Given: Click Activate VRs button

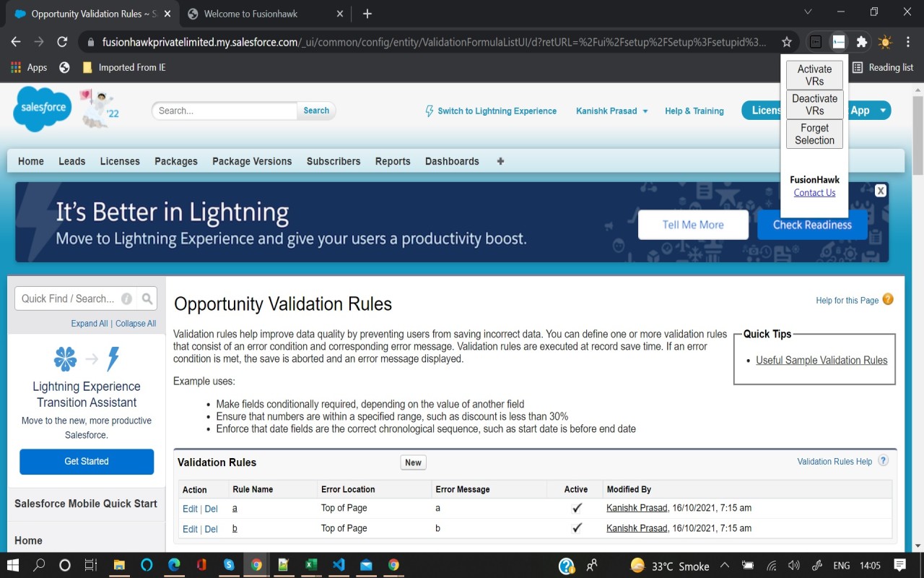Looking at the screenshot, I should coord(814,75).
